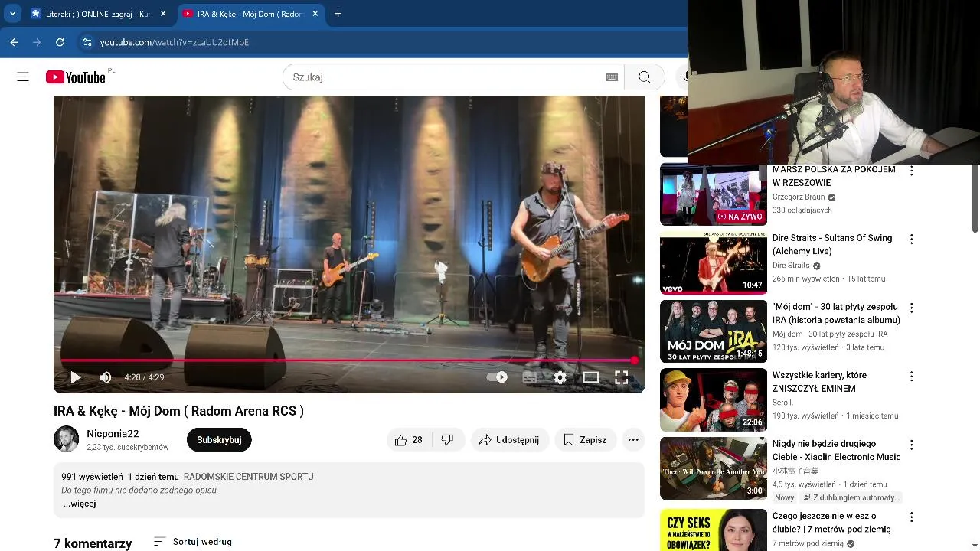The width and height of the screenshot is (980, 551).
Task: Click the video title IRA & Kękę
Action: (178, 411)
